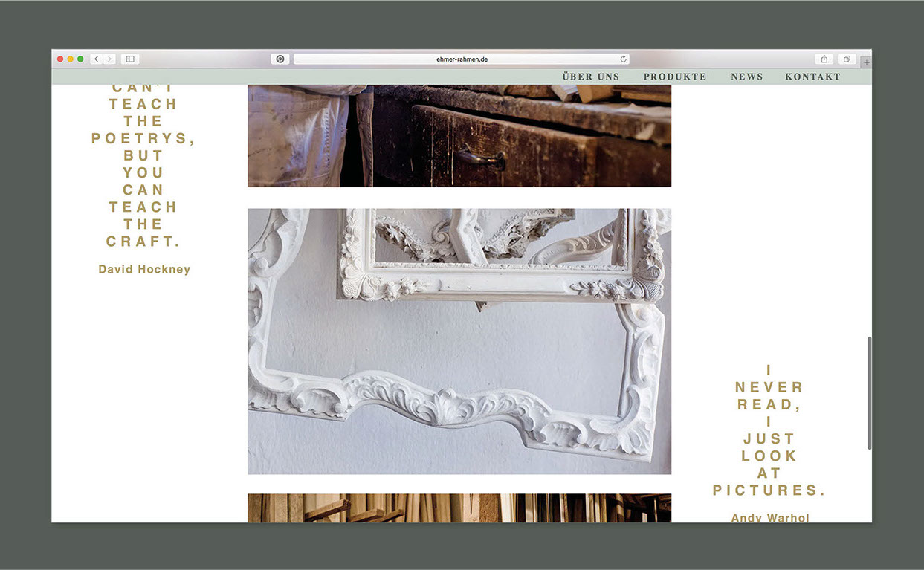The width and height of the screenshot is (924, 570).
Task: Click the browser forward arrow
Action: (109, 59)
